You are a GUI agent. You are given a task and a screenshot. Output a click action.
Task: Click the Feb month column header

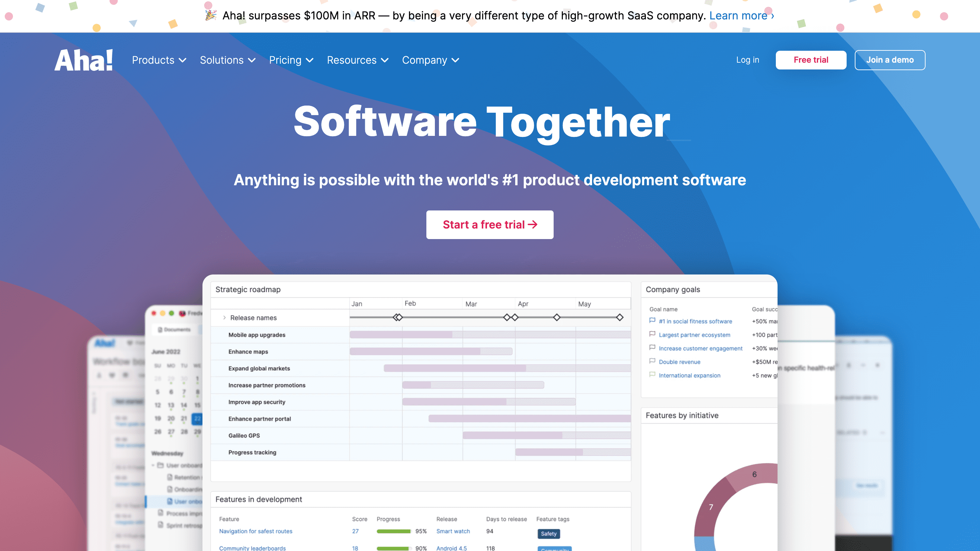pos(410,303)
